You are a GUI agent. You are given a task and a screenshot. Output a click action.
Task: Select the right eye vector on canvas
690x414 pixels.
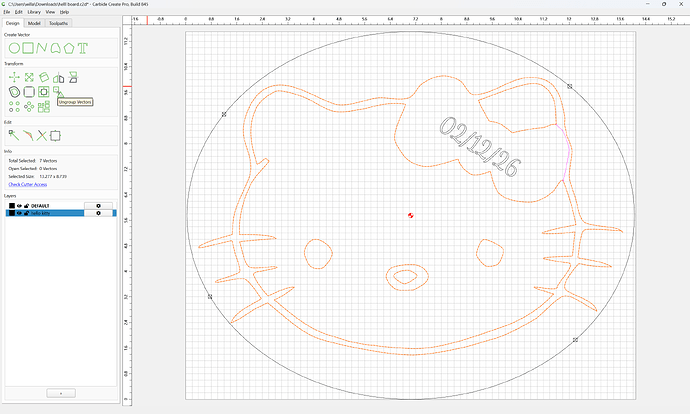490,253
